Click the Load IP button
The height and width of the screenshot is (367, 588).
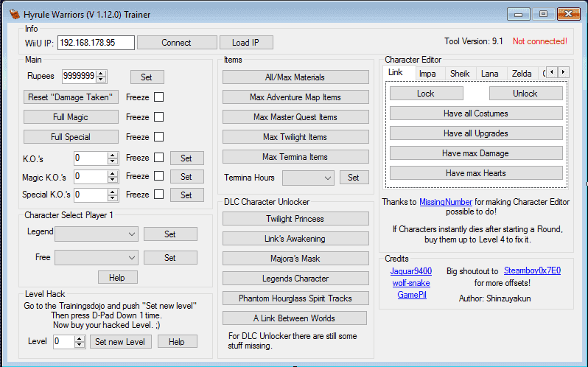[x=246, y=42]
